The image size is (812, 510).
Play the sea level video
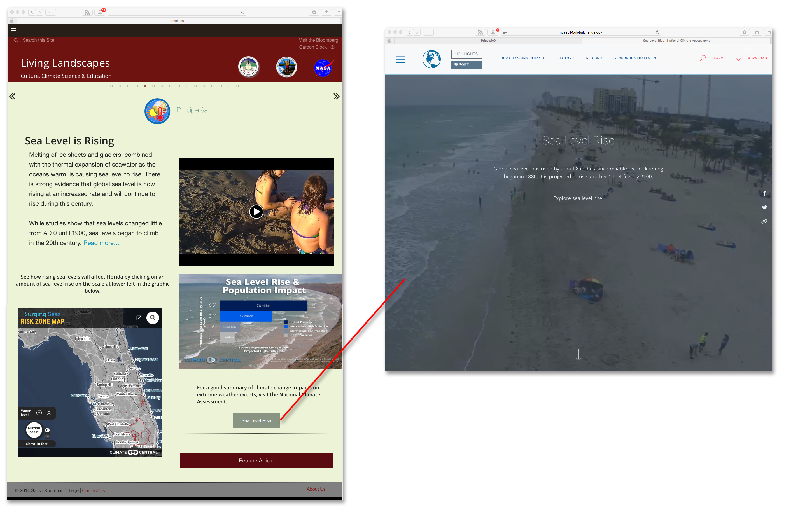(x=256, y=212)
